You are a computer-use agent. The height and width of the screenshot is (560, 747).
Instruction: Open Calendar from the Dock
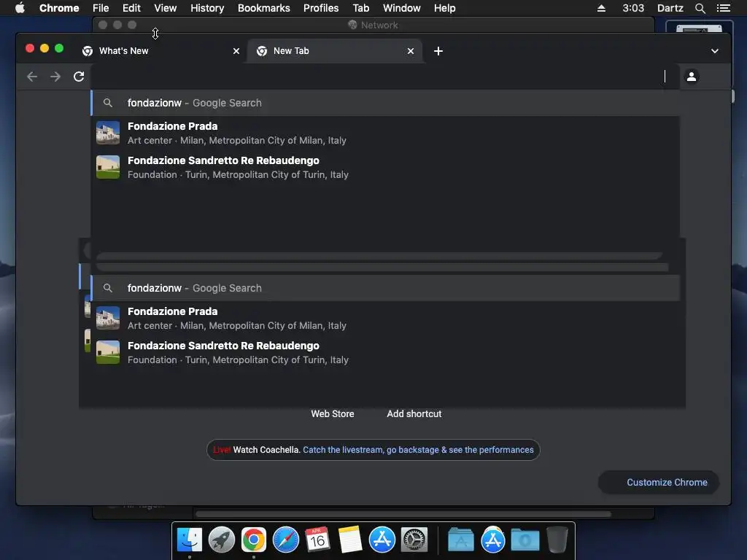(318, 540)
